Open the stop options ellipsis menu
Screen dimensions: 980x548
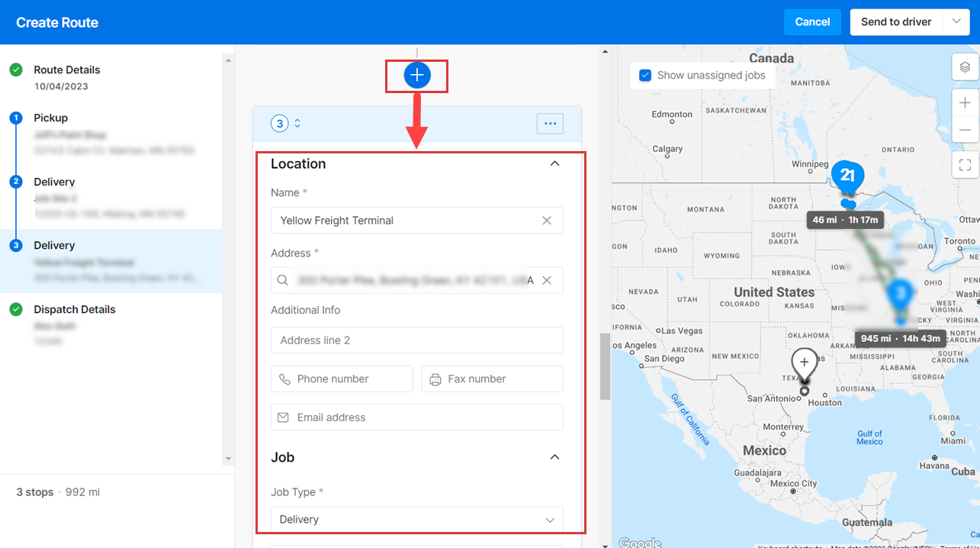tap(550, 123)
